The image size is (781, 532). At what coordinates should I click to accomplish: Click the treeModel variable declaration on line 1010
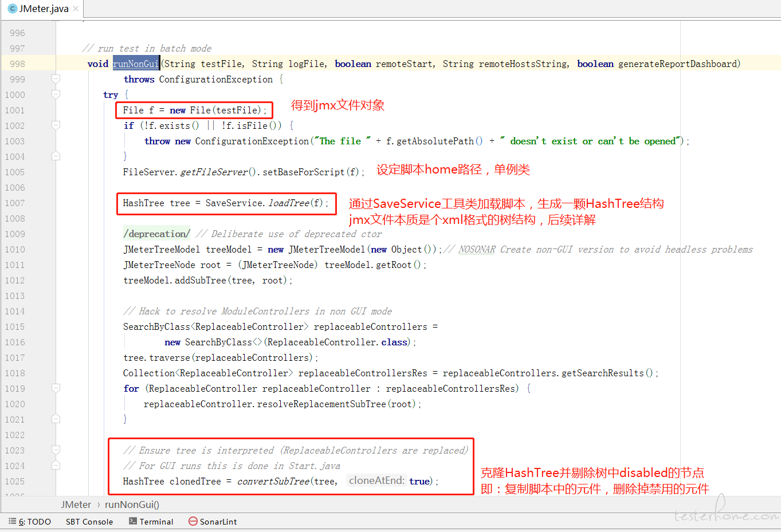(229, 249)
